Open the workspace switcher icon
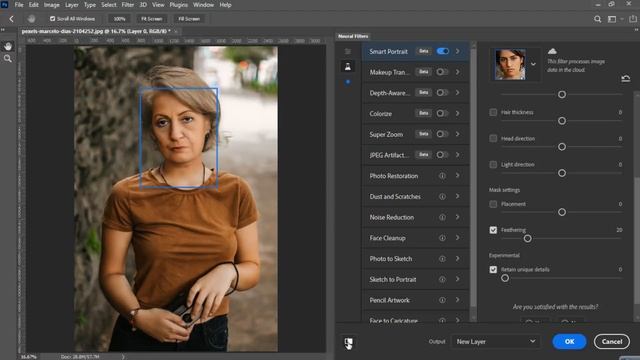Viewport: 640px width, 360px height. click(x=612, y=19)
